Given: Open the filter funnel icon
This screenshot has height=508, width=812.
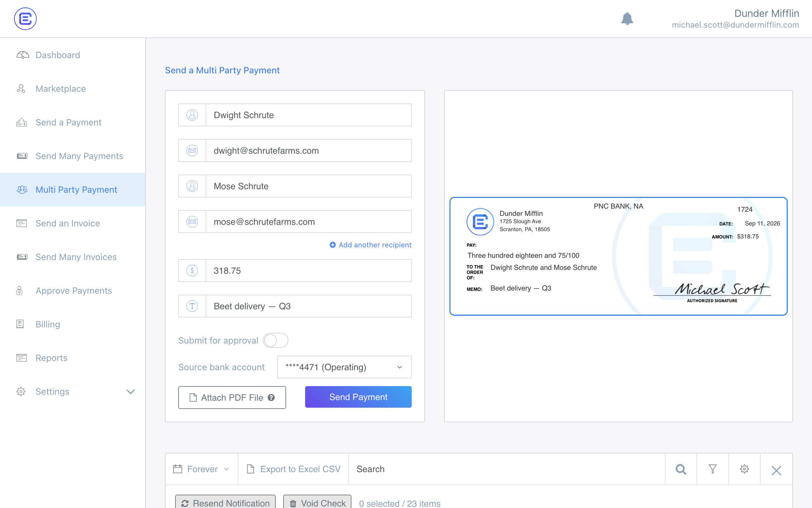Looking at the screenshot, I should (713, 469).
